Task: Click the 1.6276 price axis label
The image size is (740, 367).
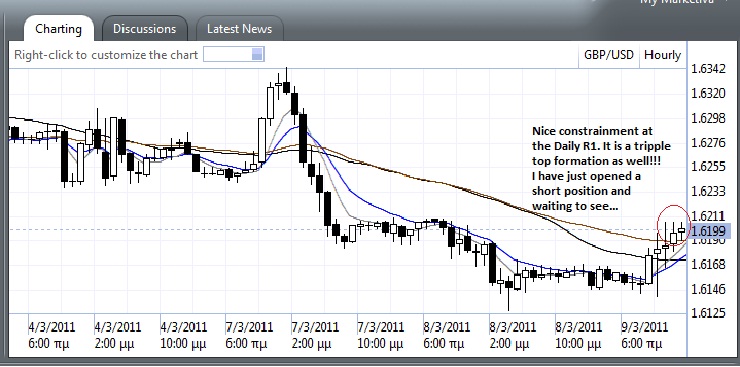Action: (708, 142)
